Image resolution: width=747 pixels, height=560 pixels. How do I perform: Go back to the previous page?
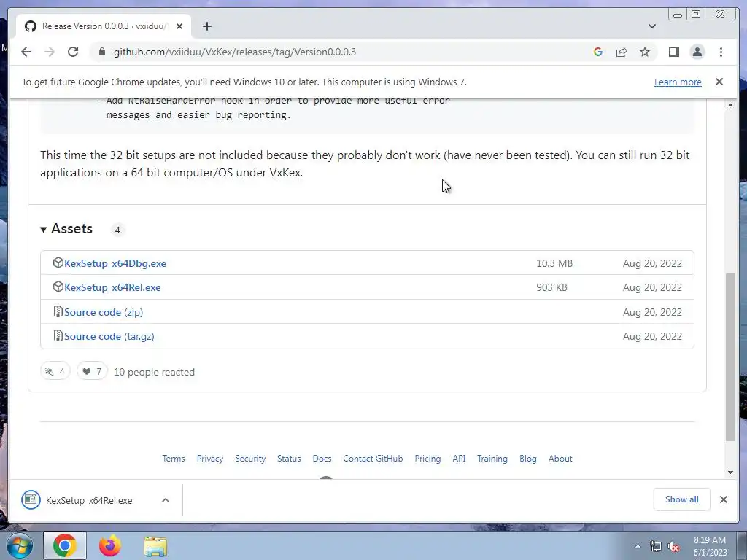26,52
